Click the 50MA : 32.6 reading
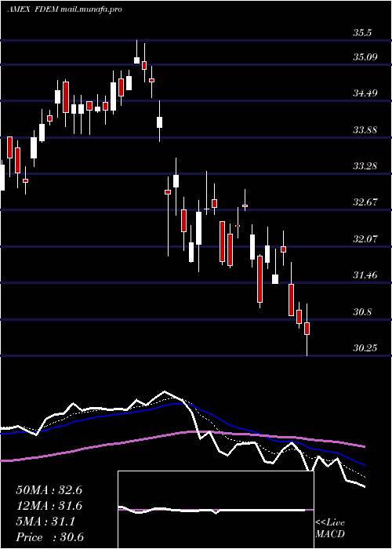This screenshot has width=392, height=549. click(x=49, y=490)
